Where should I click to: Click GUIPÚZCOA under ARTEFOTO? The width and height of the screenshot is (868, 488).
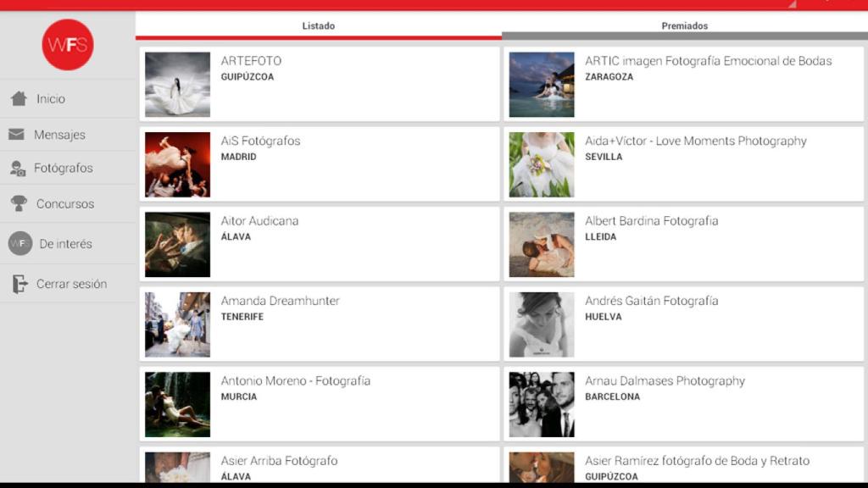(x=248, y=77)
